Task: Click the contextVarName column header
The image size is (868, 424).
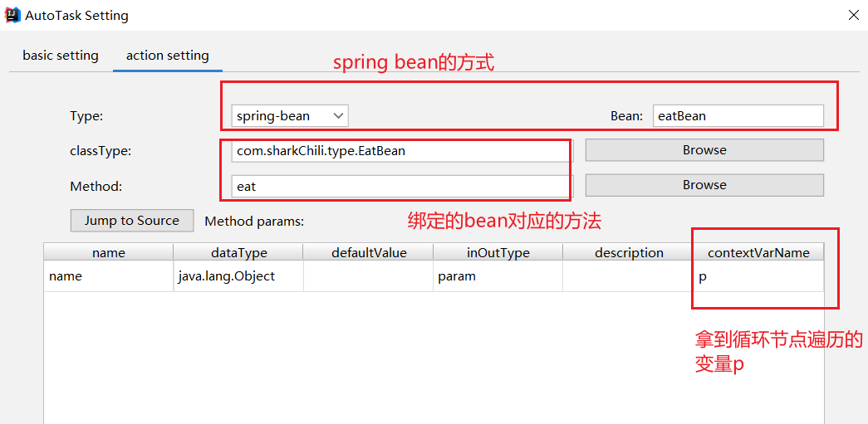Action: click(x=758, y=252)
